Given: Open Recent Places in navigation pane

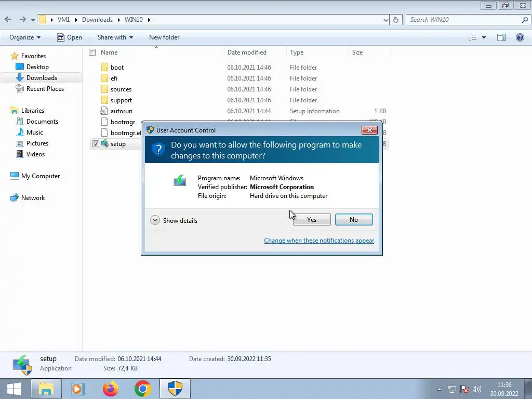Looking at the screenshot, I should [45, 88].
